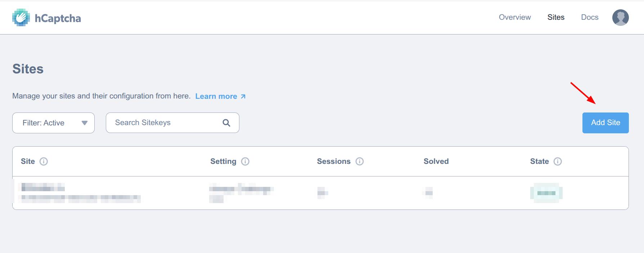The image size is (644, 253).
Task: Click the hCaptcha hand logo icon
Action: point(21,18)
